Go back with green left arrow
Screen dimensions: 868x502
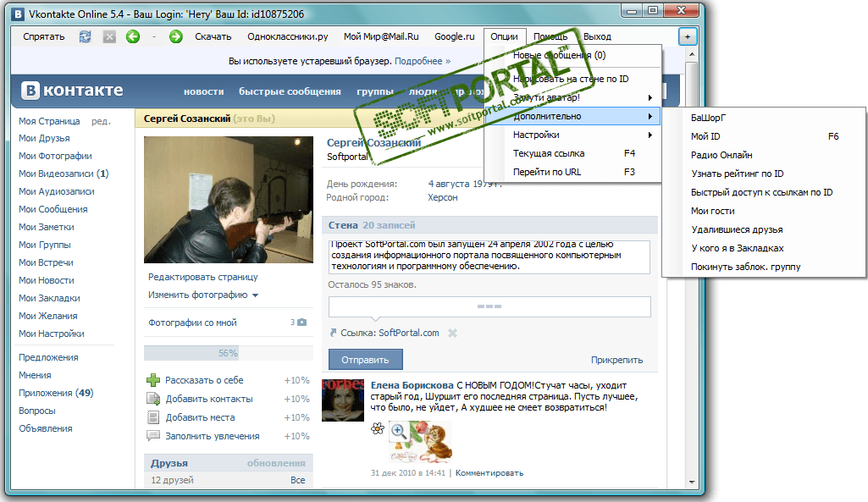pyautogui.click(x=133, y=36)
